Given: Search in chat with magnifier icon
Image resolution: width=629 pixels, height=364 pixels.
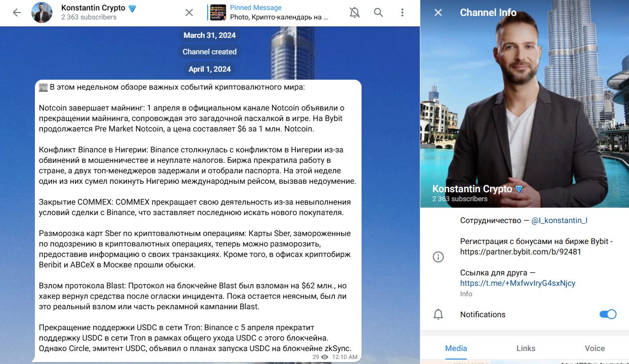Looking at the screenshot, I should click(378, 13).
